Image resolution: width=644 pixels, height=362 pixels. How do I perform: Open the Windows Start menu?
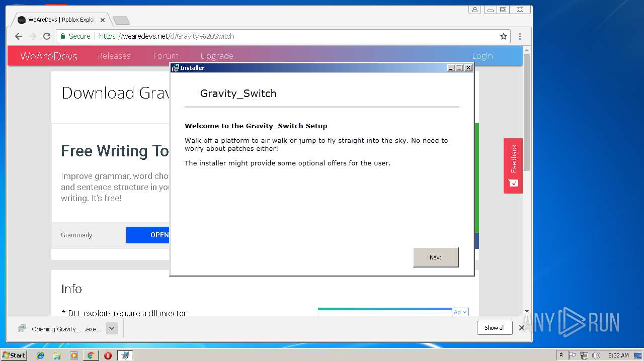(14, 355)
